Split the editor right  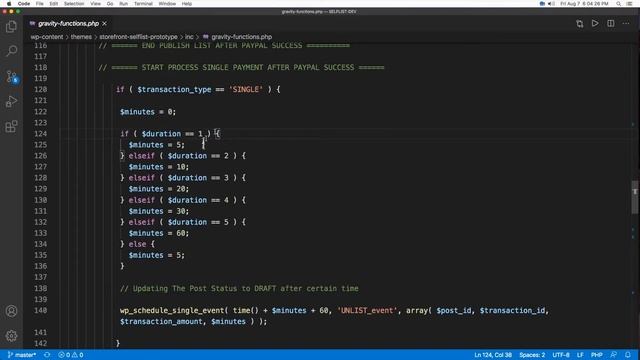(611, 24)
